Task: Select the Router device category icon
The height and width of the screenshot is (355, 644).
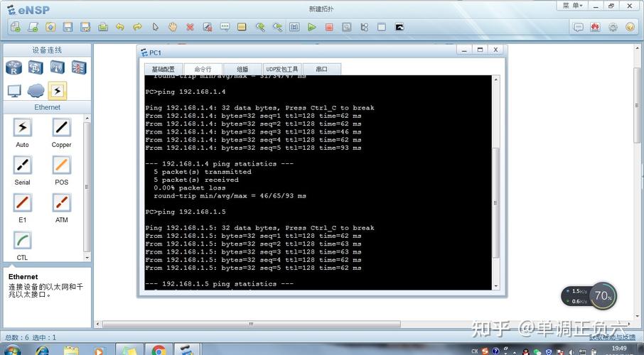Action: pos(14,68)
